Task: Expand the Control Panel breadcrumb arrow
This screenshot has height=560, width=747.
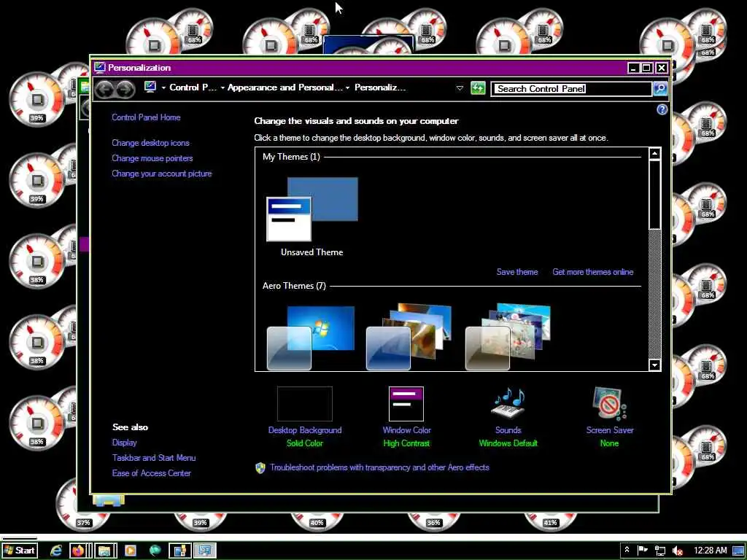Action: pos(222,87)
